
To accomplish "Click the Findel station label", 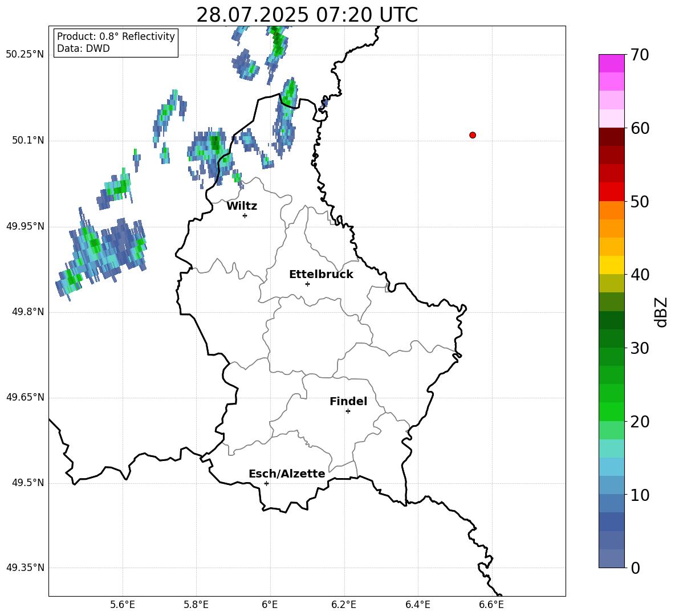I will [x=348, y=401].
